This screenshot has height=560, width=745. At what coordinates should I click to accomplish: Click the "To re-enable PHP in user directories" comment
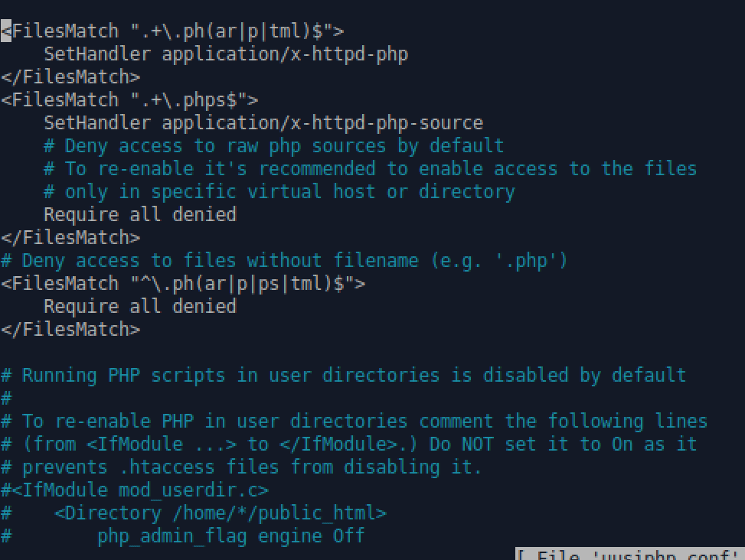[x=214, y=422]
